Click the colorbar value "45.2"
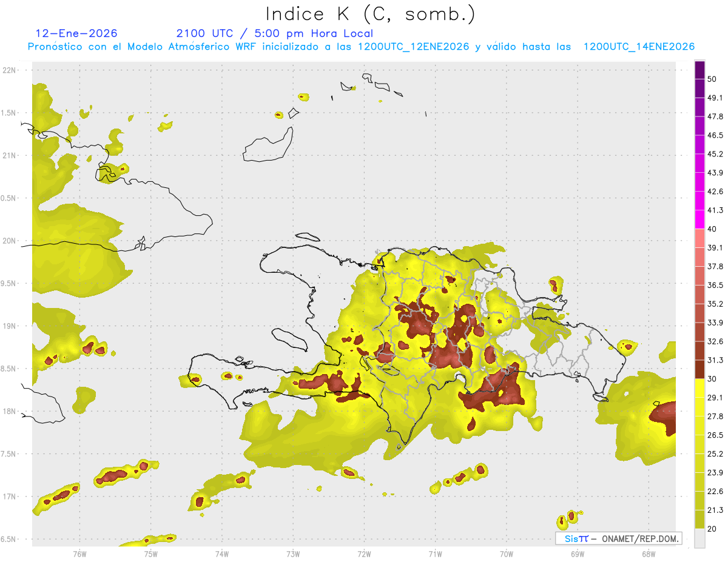728x562 pixels. click(716, 154)
